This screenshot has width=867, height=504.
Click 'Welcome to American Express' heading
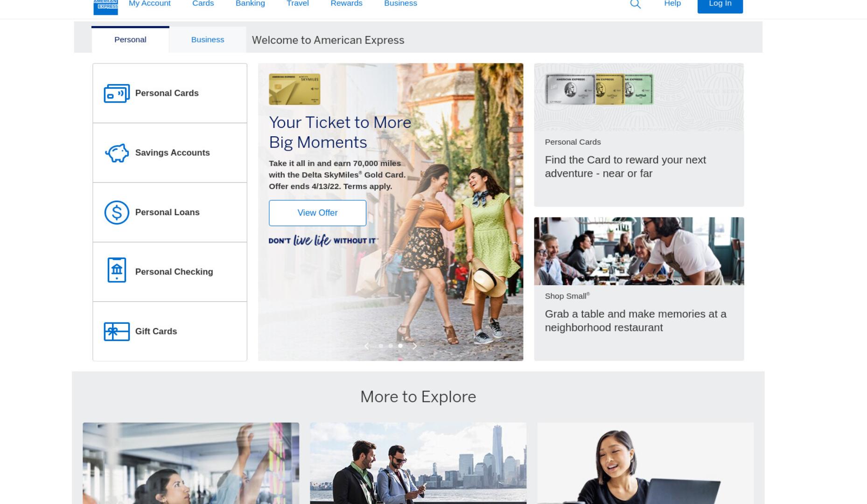click(x=328, y=40)
